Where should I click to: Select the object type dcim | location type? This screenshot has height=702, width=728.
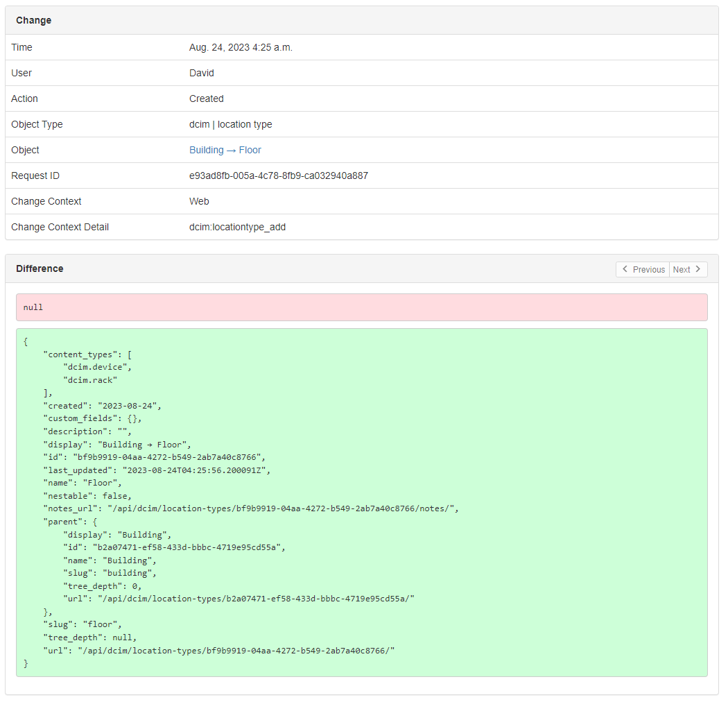[x=230, y=124]
